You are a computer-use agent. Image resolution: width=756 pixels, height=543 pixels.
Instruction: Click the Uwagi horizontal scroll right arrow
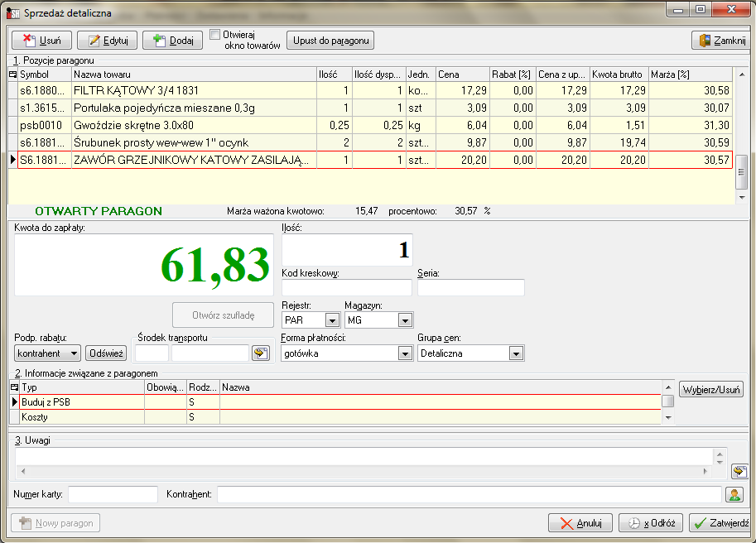705,471
